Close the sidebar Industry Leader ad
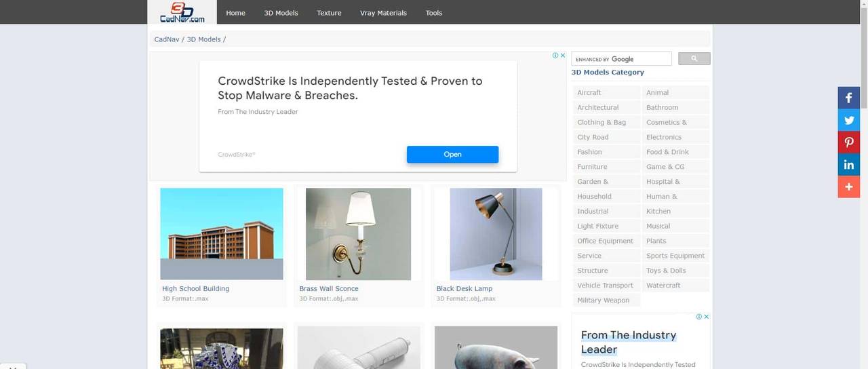868x369 pixels. pos(706,317)
